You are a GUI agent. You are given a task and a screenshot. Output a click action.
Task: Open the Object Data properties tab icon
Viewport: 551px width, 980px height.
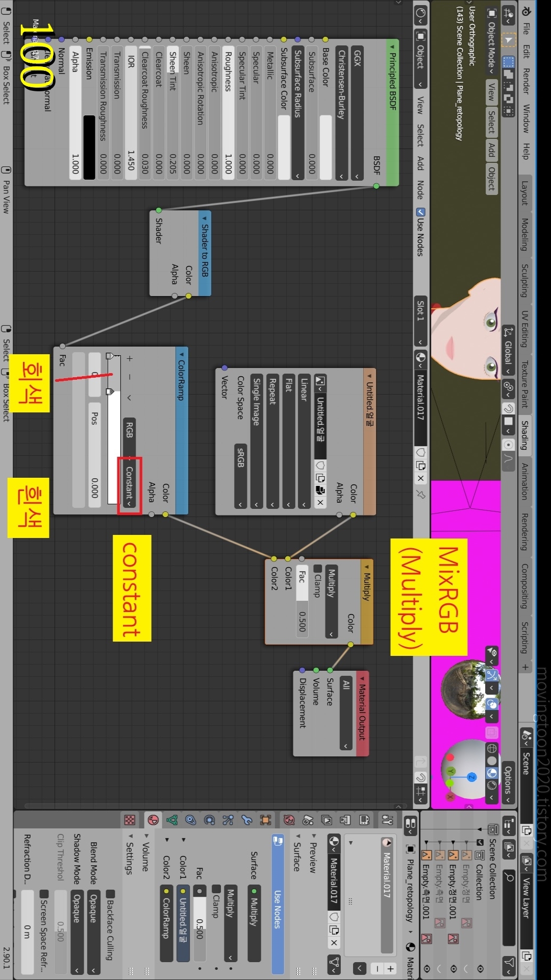(x=172, y=820)
